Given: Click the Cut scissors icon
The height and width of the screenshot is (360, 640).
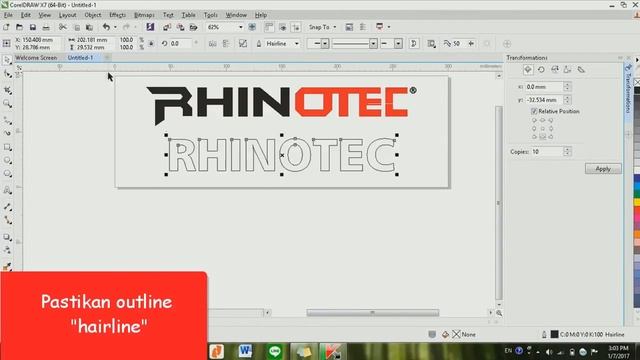Looking at the screenshot, I should (62, 27).
